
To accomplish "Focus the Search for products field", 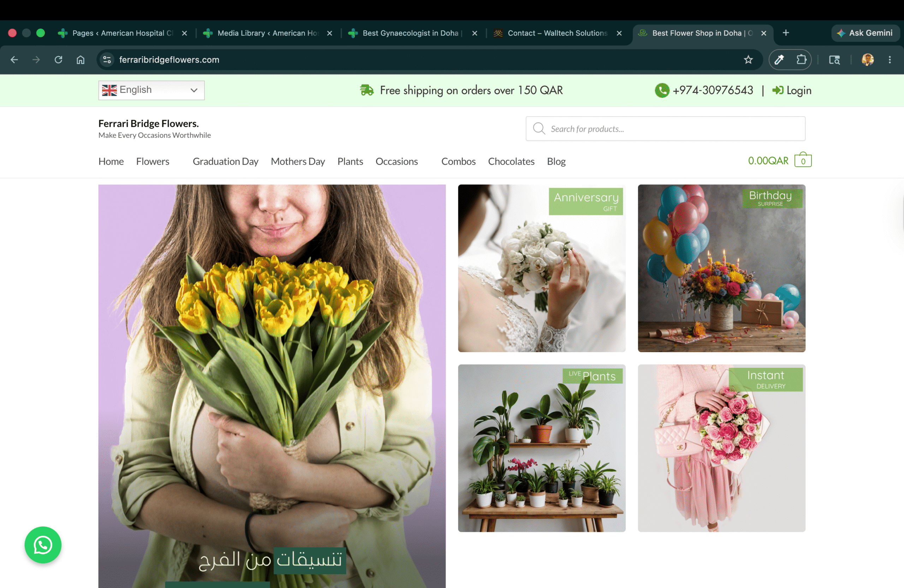I will coord(665,129).
